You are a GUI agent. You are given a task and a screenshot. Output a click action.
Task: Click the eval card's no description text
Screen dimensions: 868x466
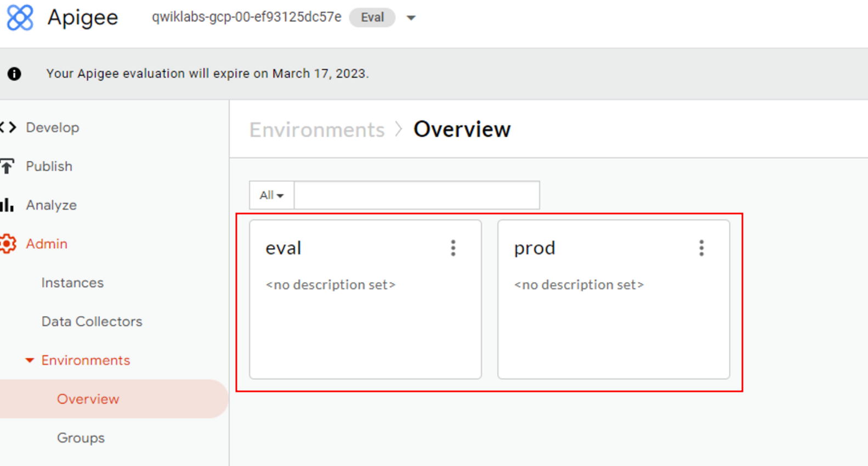point(331,285)
